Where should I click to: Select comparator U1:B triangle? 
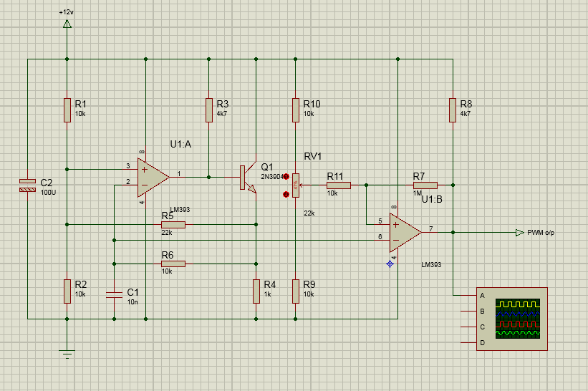[405, 233]
